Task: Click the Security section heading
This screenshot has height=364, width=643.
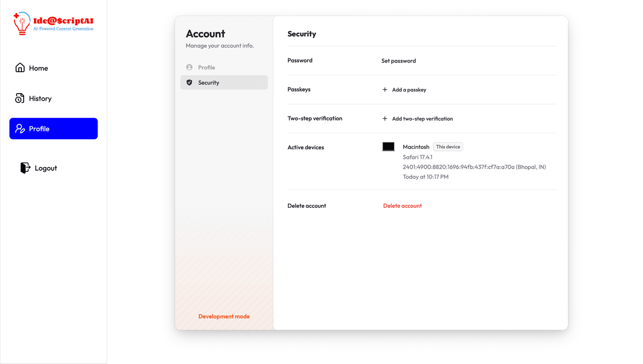Action: 302,34
